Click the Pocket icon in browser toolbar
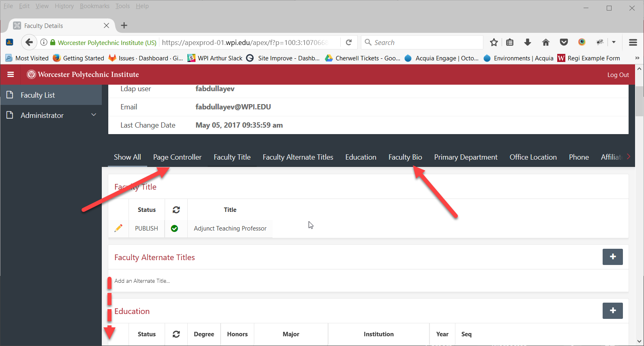Screen dimensions: 644x346 click(564, 43)
